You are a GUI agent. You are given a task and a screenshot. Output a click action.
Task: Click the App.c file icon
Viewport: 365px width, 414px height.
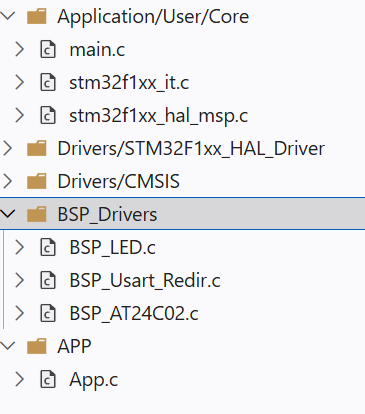pos(48,379)
